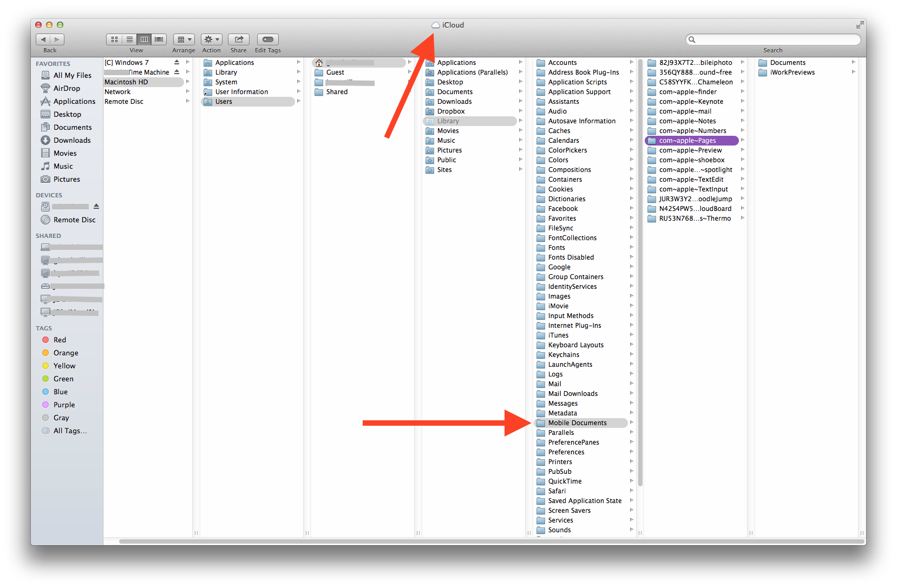Select Macintosh HD volume
This screenshot has height=588, width=897.
[143, 82]
